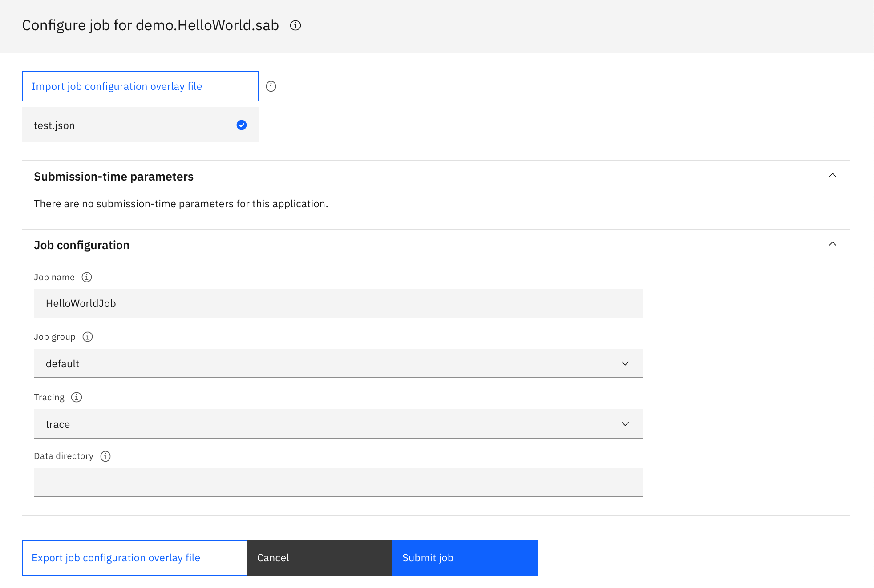874x588 pixels.
Task: Click the Submission-time parameters section heading
Action: pos(113,176)
